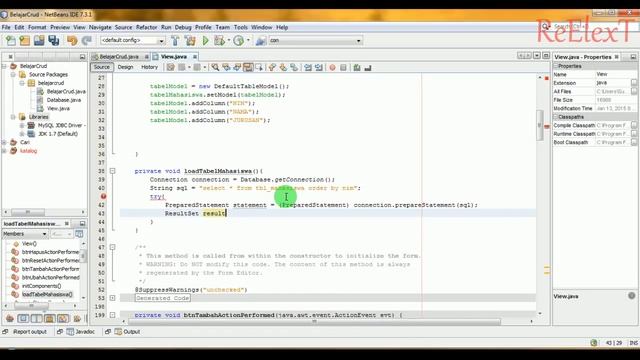Click the New File toolbar icon
The width and height of the screenshot is (640, 360).
point(11,40)
